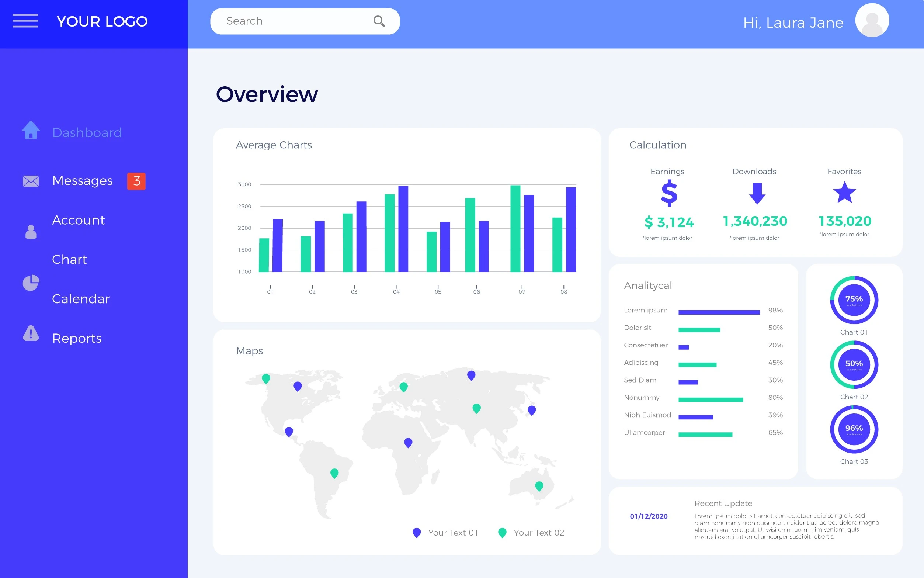Click the 1,340,230 downloads value

tap(755, 221)
